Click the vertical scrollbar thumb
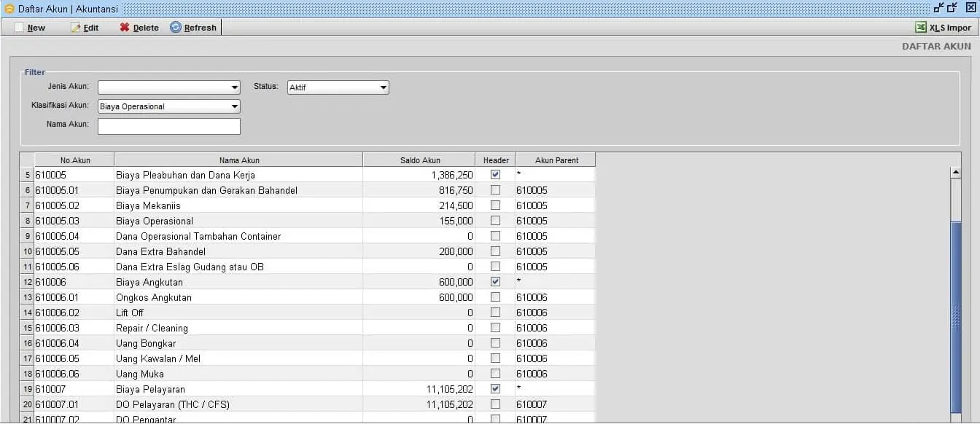980x424 pixels. [956, 317]
